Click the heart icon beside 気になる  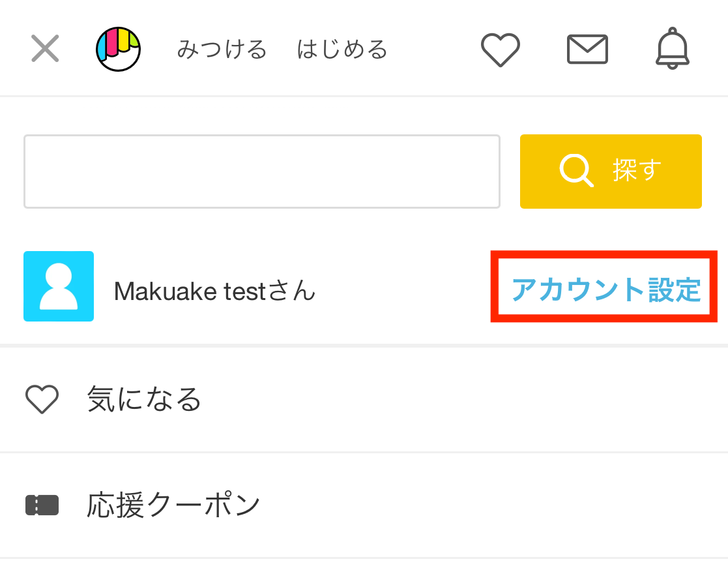point(42,399)
